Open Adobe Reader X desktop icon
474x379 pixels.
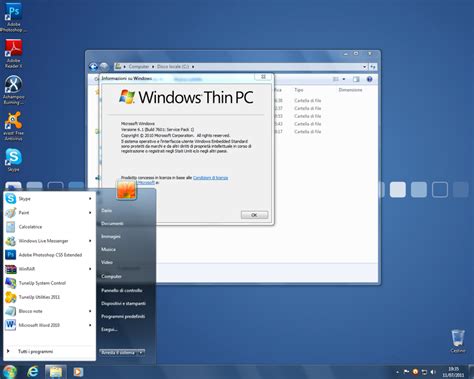(x=13, y=53)
